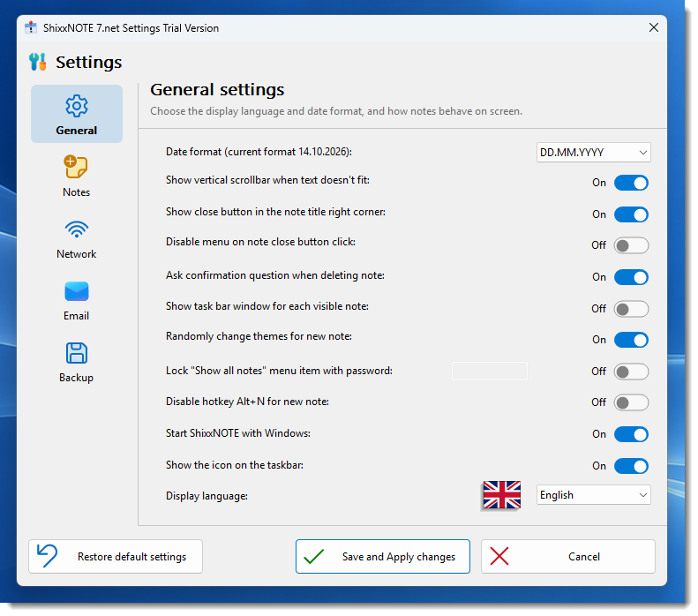This screenshot has height=616, width=698.
Task: Click the Settings tools icon in header
Action: pos(38,62)
